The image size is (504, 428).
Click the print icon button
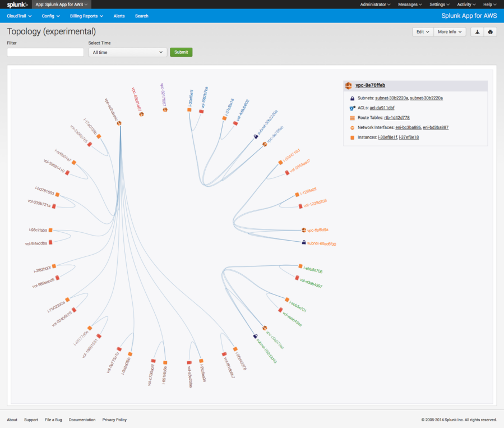pyautogui.click(x=491, y=32)
